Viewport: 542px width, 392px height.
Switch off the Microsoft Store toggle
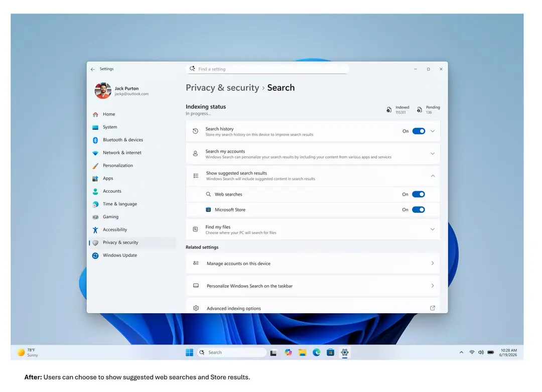pos(418,209)
